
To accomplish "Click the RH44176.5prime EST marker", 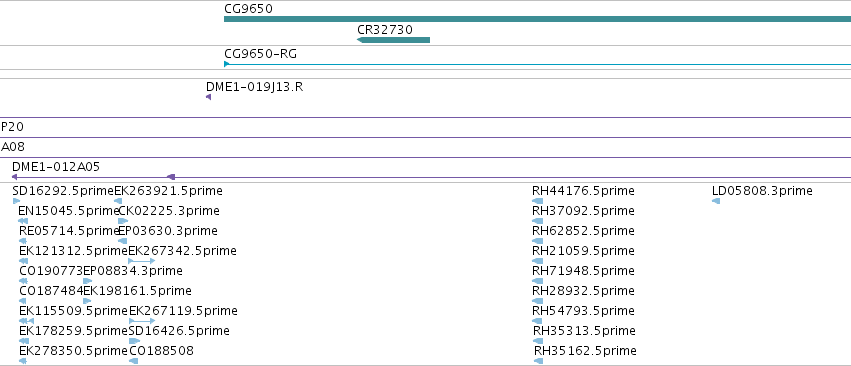I will 538,201.
